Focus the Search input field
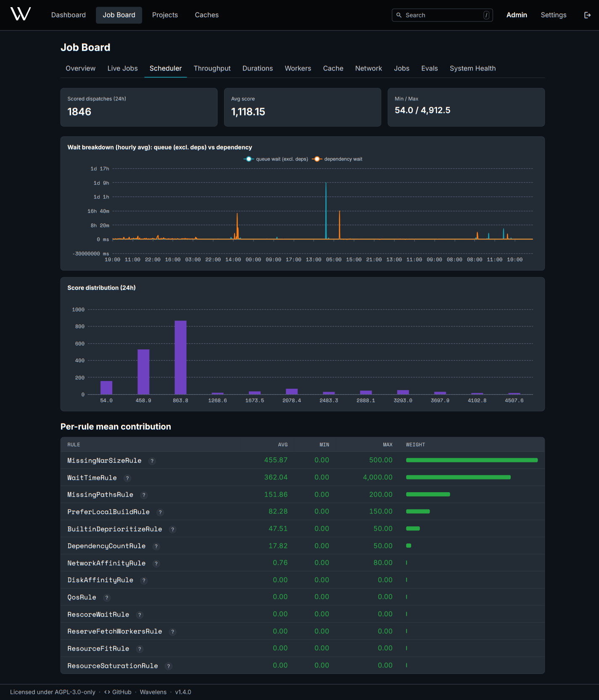599x700 pixels. 442,15
